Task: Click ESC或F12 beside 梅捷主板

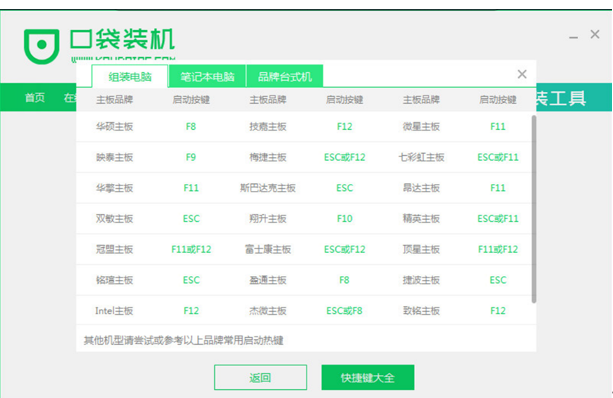Action: (344, 157)
